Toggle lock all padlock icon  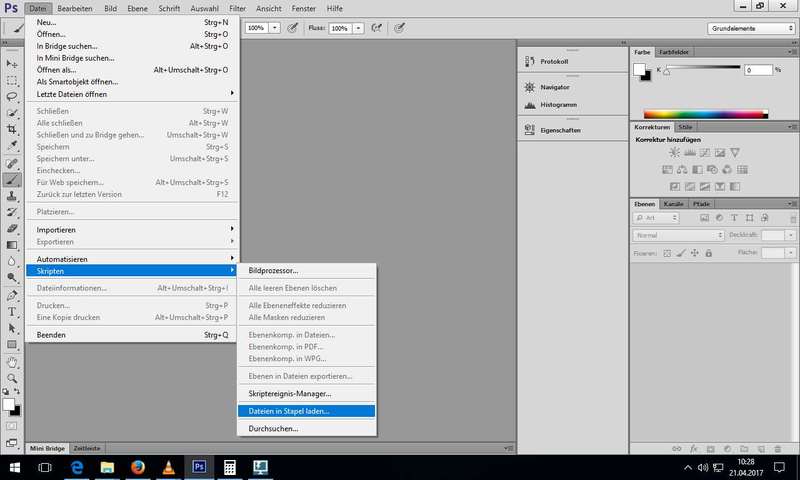click(709, 253)
